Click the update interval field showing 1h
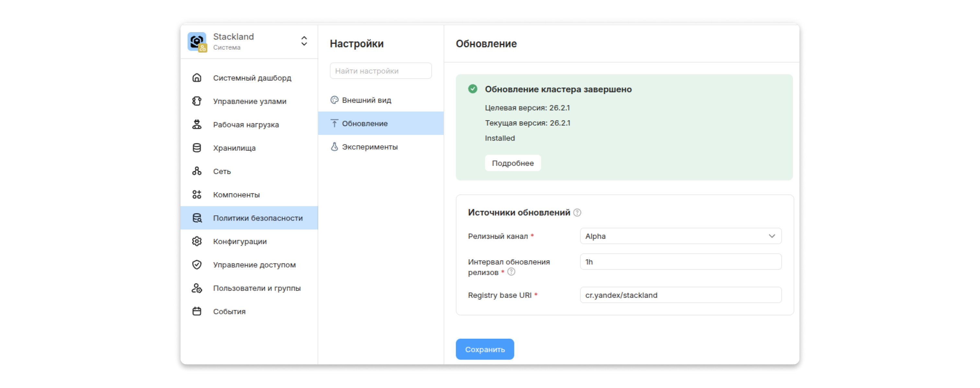The height and width of the screenshot is (388, 980). pos(681,261)
